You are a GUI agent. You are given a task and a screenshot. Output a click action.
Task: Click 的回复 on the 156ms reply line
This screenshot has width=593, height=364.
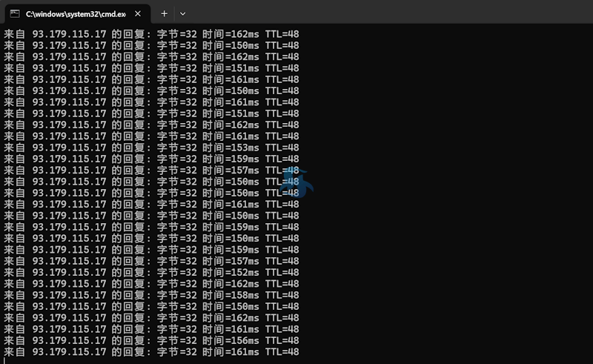point(128,340)
